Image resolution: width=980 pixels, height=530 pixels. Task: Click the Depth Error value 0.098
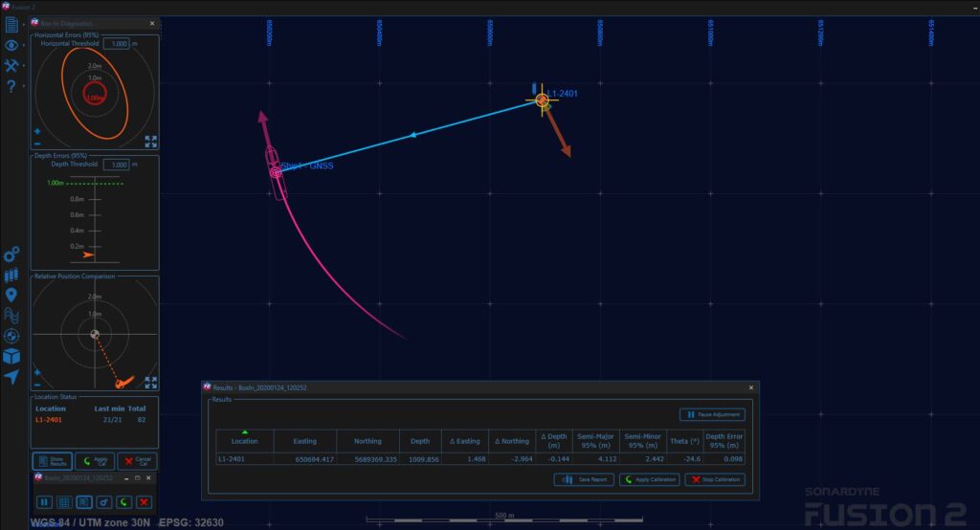point(734,459)
